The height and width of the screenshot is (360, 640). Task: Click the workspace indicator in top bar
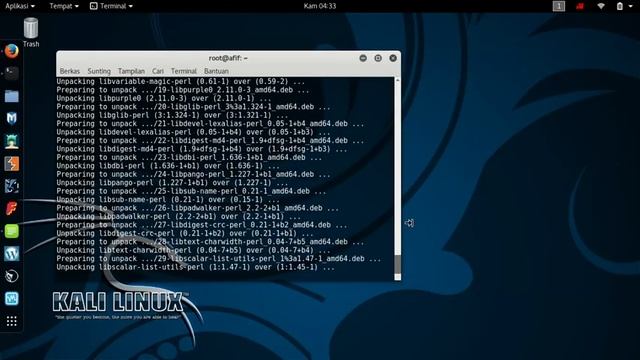pos(559,6)
